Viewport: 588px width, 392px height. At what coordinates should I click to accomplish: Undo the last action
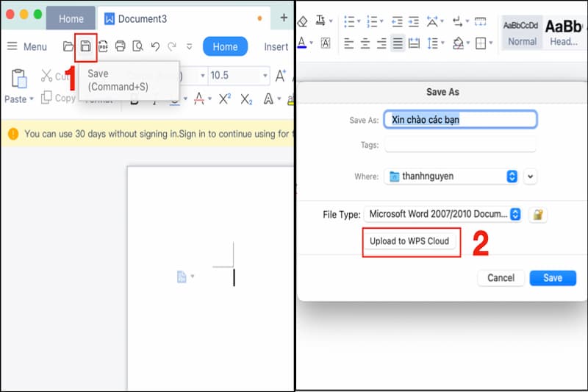[155, 46]
